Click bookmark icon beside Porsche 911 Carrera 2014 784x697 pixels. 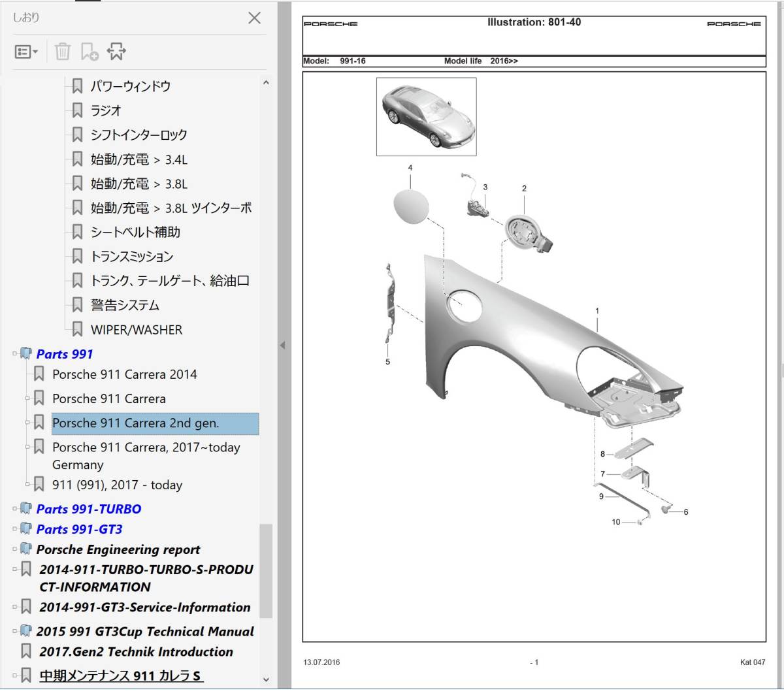(x=39, y=374)
